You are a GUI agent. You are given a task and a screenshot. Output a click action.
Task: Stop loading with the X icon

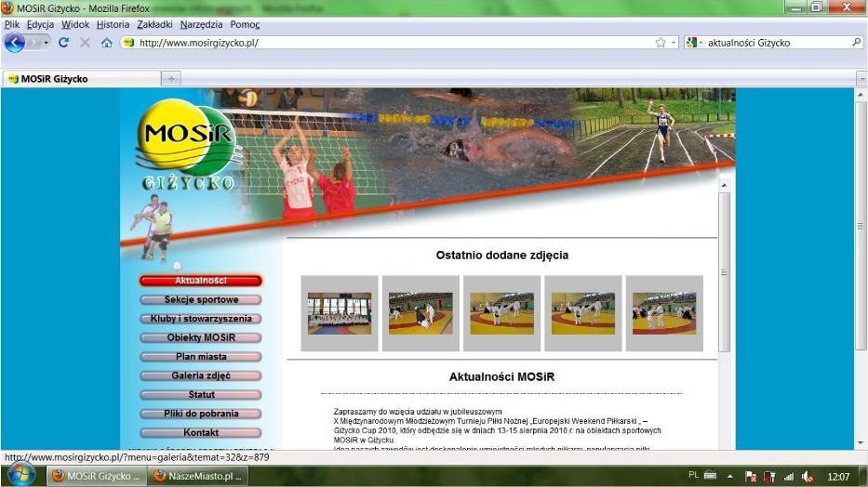(85, 43)
